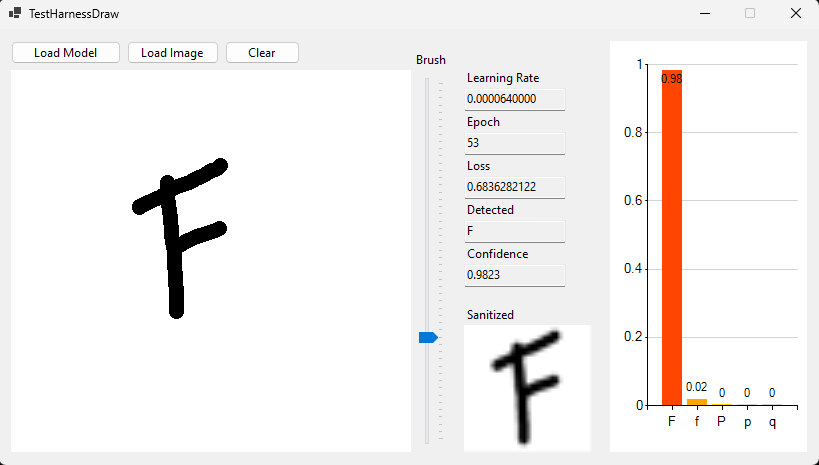Click the TestHarnessDraw app icon in title bar
The image size is (819, 465).
coord(15,13)
